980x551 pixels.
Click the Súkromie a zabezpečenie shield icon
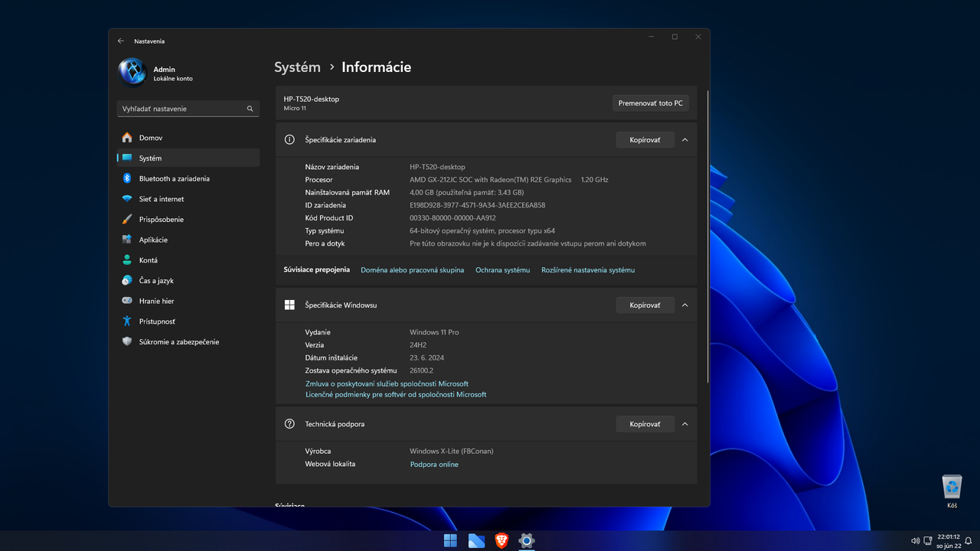point(127,342)
